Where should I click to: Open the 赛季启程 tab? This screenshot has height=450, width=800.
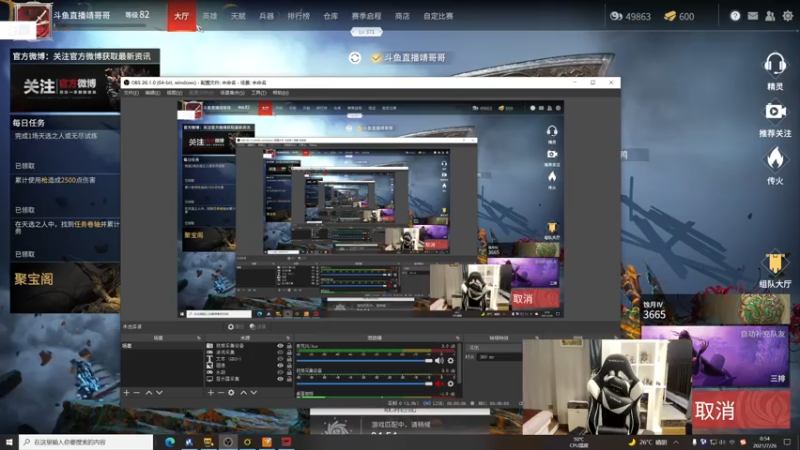(366, 16)
